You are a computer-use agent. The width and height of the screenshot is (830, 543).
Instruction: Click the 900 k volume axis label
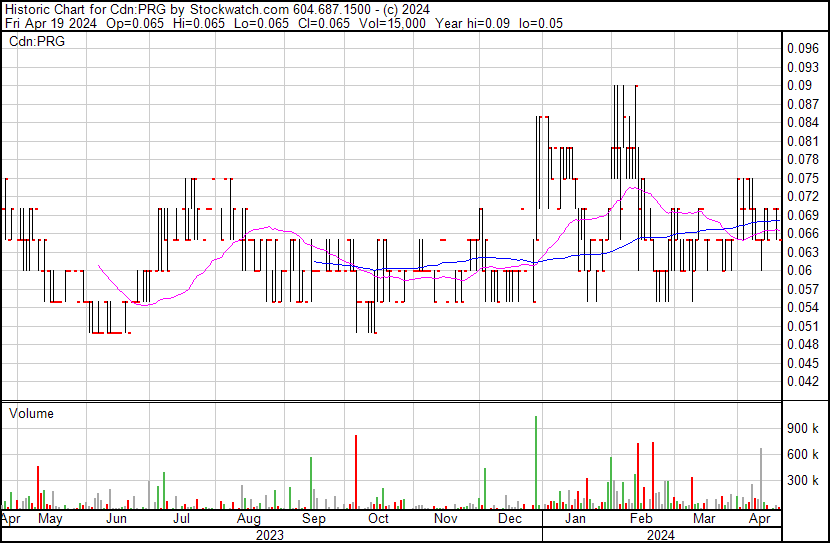point(803,428)
